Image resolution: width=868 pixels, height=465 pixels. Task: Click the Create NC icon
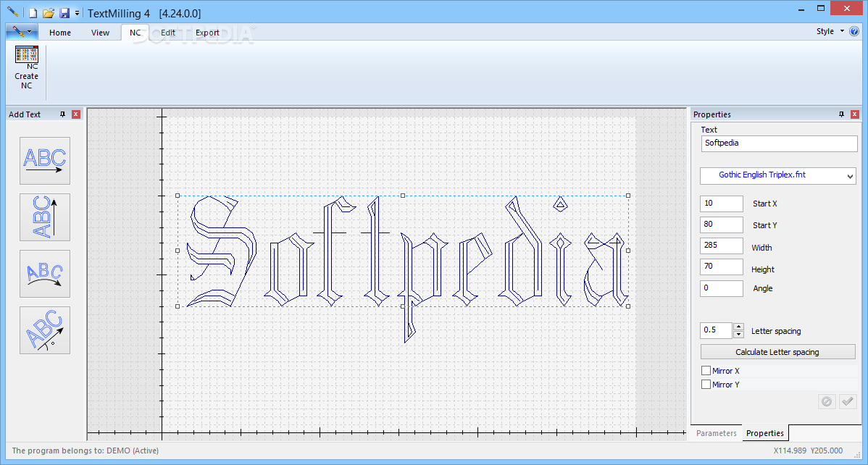pyautogui.click(x=27, y=67)
